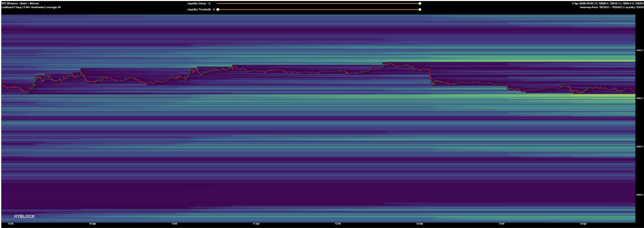
Task: Click the "13 Apr" time axis label
Action: point(583,224)
